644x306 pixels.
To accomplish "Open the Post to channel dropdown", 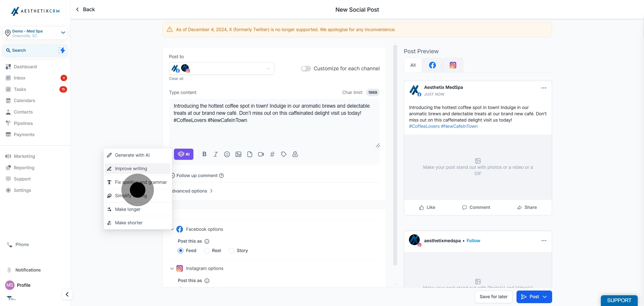I will point(221,68).
